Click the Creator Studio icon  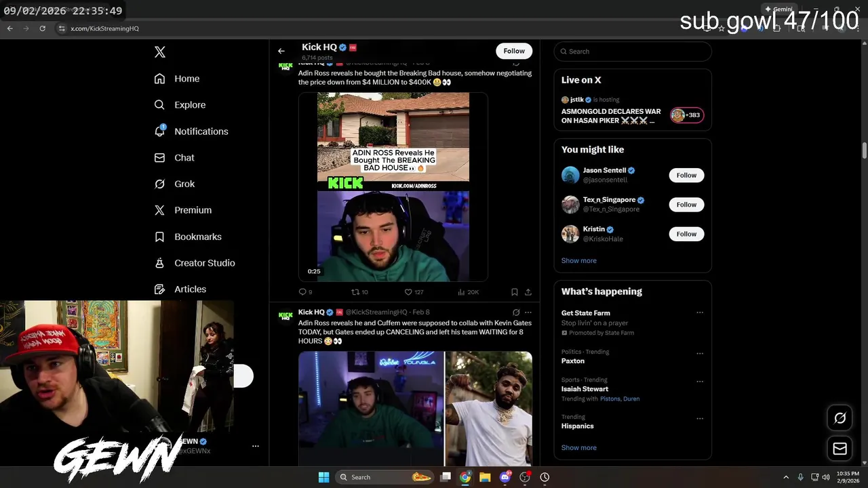pos(159,263)
